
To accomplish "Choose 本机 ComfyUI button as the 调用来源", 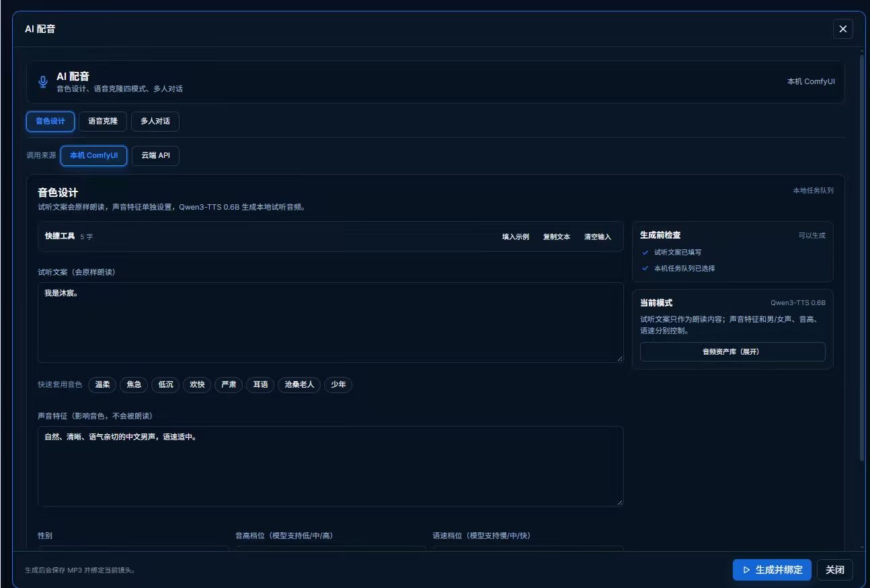I will coord(93,156).
